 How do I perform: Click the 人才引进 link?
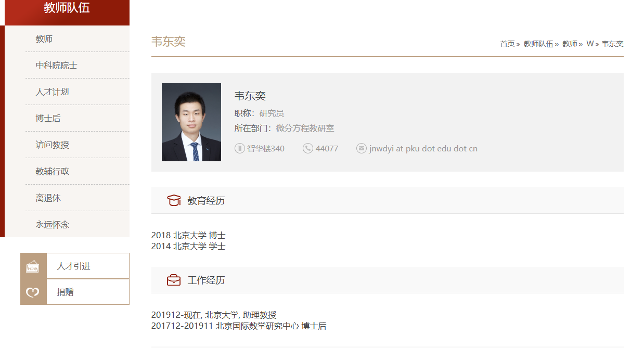[73, 266]
